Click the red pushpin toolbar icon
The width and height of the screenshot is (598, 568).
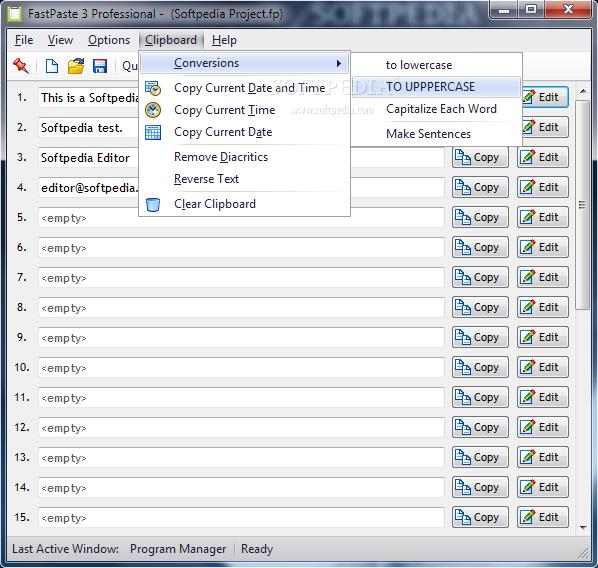click(21, 66)
